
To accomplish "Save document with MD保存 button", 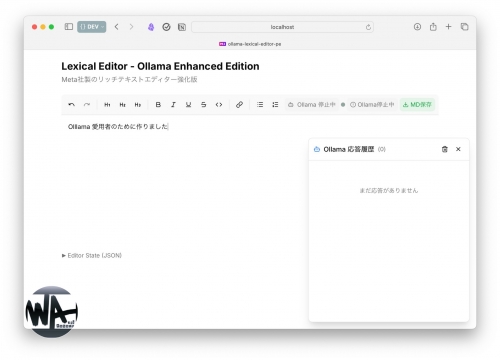I will tap(417, 105).
